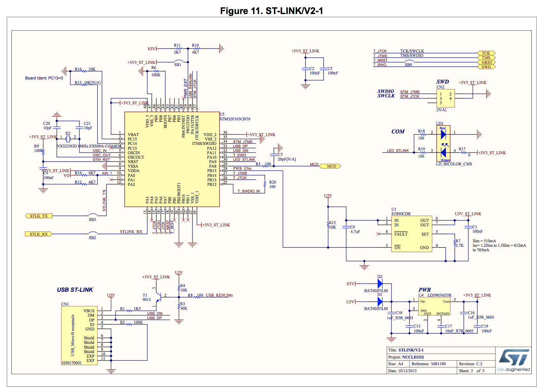This screenshot has height=392, width=544.
Task: Click the C2 100nF capacitor symbol
Action: point(305,69)
